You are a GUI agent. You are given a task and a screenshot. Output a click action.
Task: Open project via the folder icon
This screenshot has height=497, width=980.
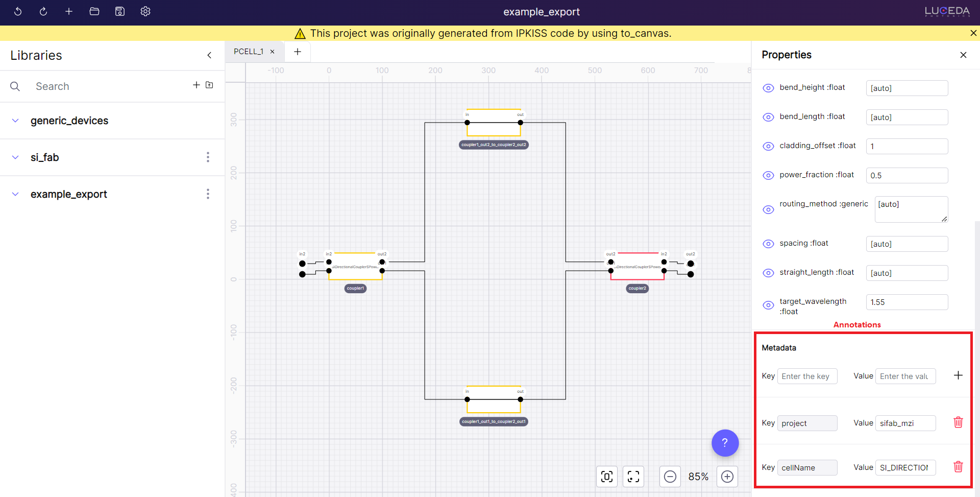click(94, 11)
